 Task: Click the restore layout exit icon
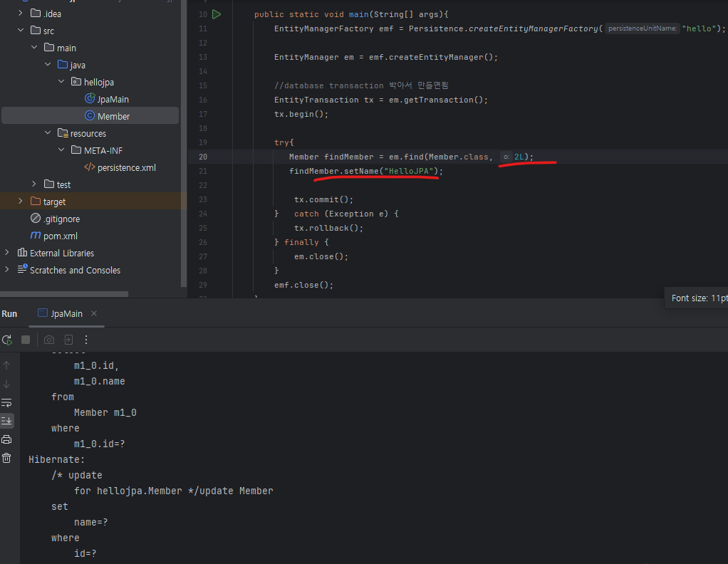tap(68, 340)
